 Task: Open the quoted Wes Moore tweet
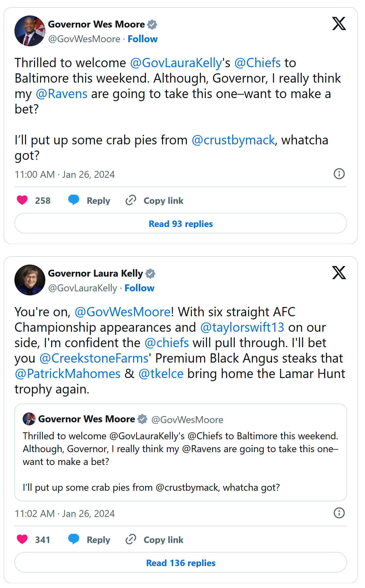pyautogui.click(x=180, y=453)
